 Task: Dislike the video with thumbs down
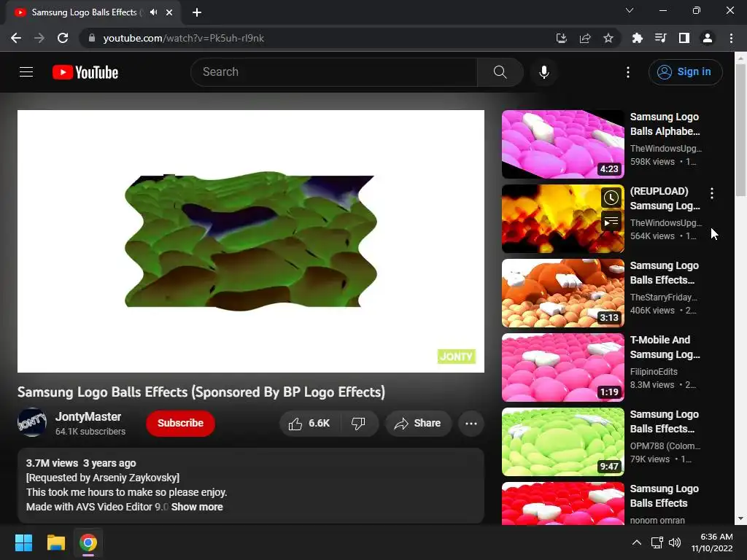(x=359, y=424)
